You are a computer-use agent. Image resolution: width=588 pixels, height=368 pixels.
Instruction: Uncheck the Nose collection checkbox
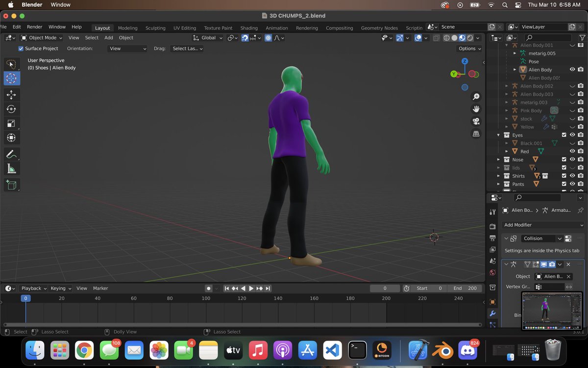coord(564,159)
